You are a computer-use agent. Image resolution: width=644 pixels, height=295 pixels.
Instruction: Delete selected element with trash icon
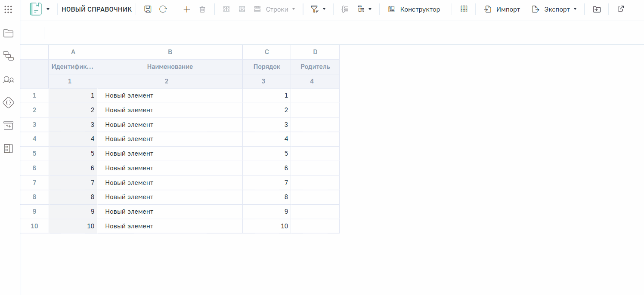click(202, 9)
